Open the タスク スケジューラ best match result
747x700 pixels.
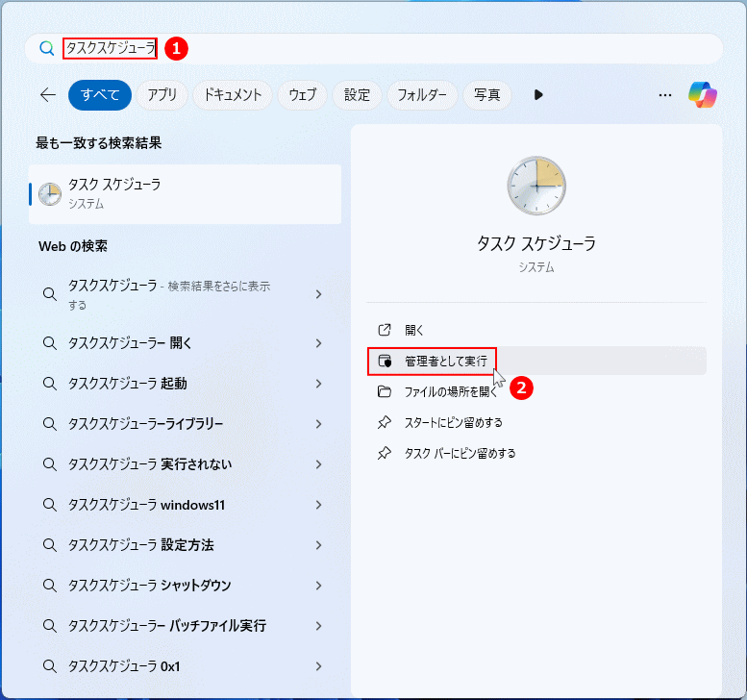[x=185, y=194]
